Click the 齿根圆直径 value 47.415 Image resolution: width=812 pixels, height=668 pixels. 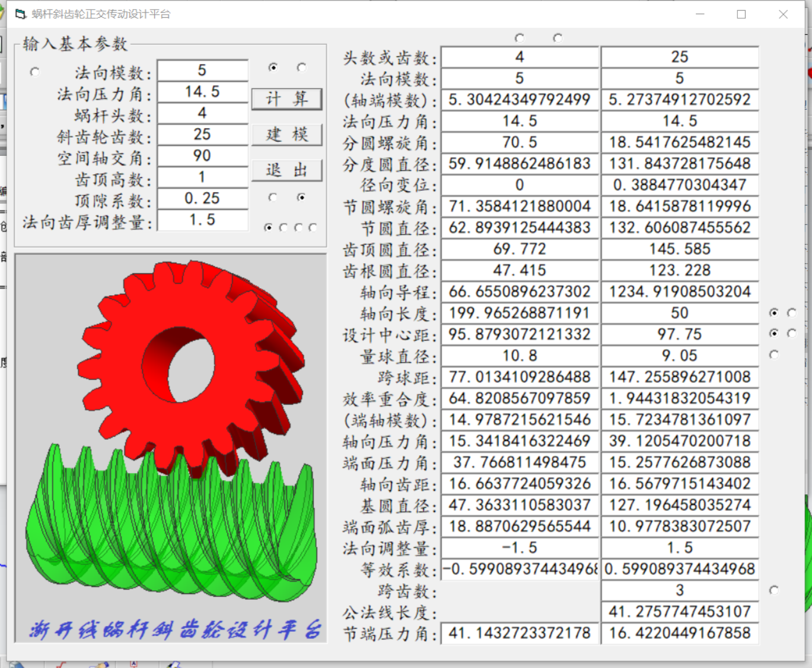tap(520, 270)
